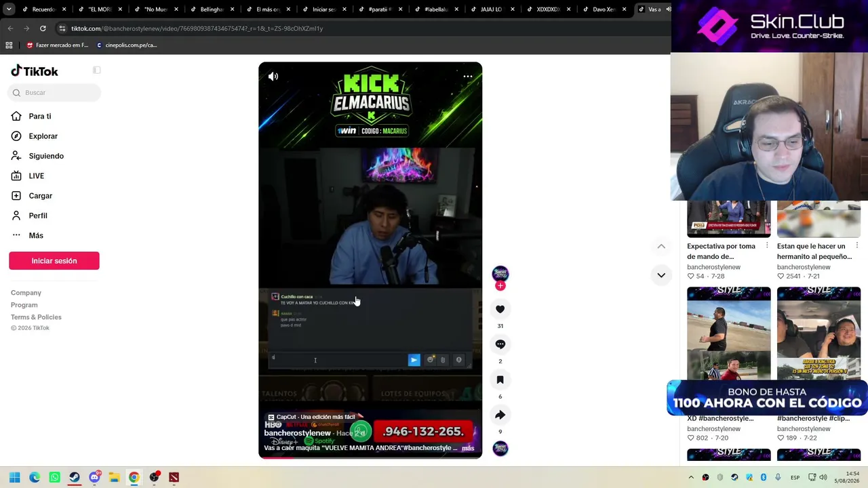Collapse the TikTok sidebar panel icon
The width and height of the screenshot is (868, 488).
[x=97, y=70]
